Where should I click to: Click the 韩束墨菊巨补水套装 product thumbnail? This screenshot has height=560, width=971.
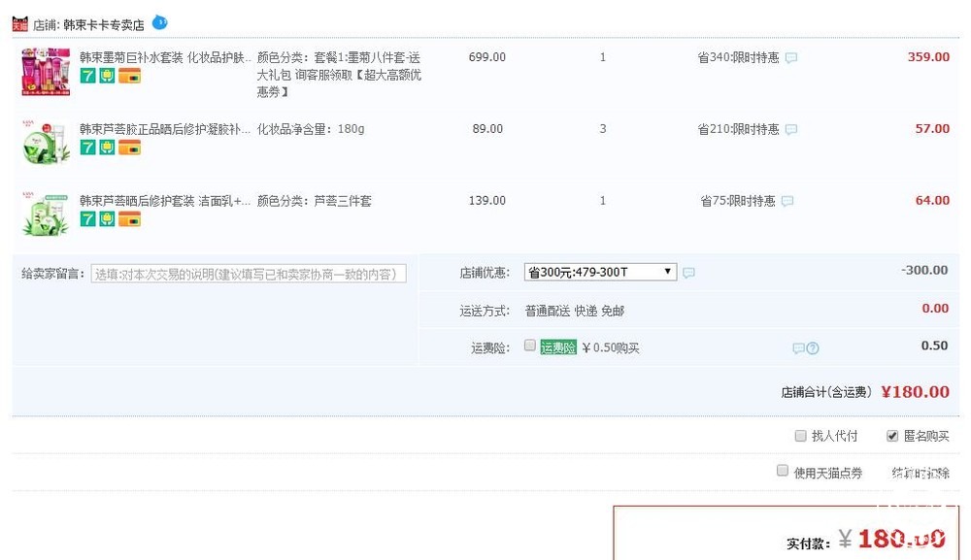click(x=46, y=72)
